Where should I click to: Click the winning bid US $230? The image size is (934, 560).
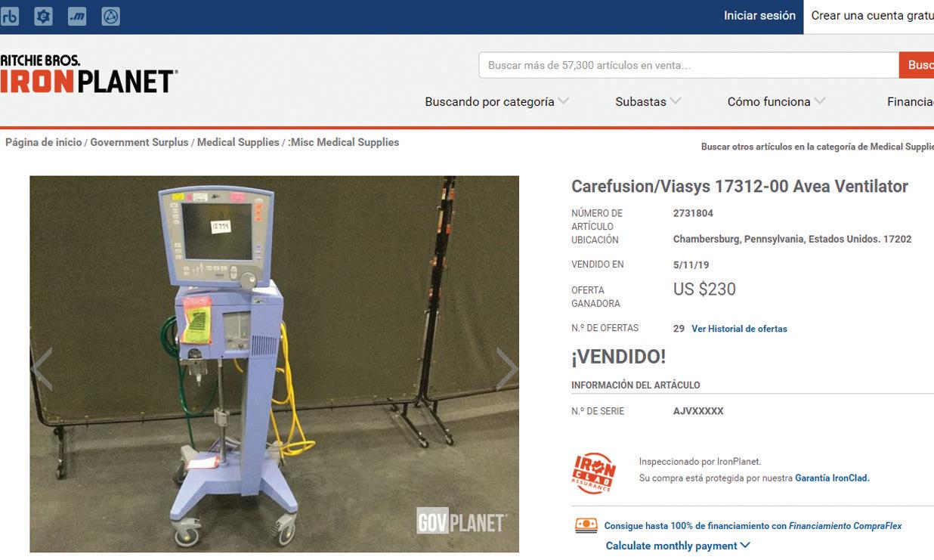[x=704, y=289]
